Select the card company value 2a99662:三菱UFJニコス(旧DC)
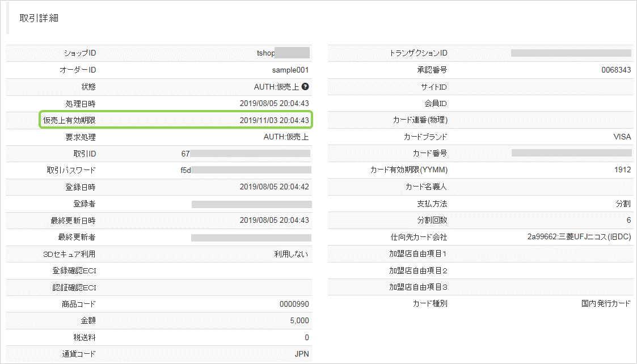Viewport: 637px width, 364px height. 579,237
